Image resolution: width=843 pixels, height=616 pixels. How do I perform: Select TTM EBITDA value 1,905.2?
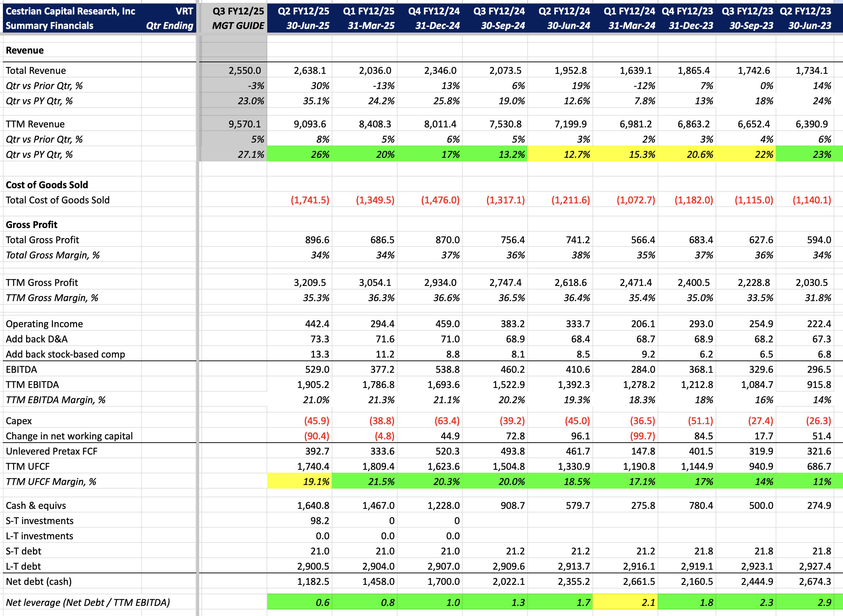313,384
